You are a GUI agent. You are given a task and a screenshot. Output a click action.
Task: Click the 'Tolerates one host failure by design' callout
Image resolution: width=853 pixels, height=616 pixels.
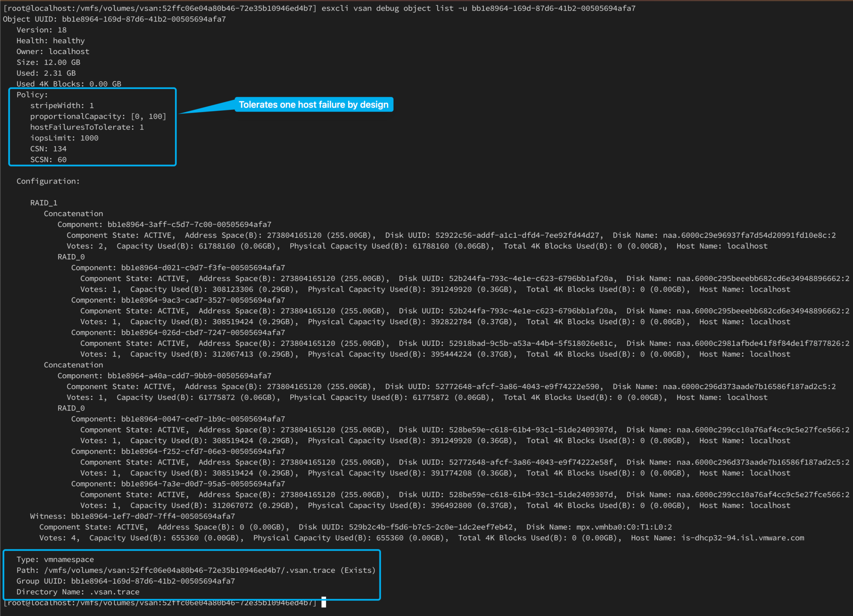(313, 104)
